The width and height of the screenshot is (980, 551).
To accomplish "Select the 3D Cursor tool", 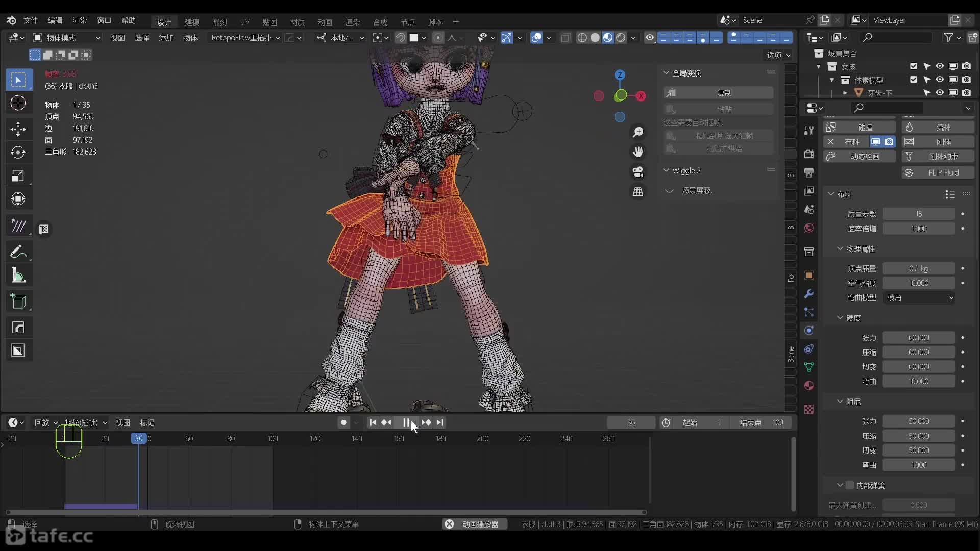I will (18, 103).
